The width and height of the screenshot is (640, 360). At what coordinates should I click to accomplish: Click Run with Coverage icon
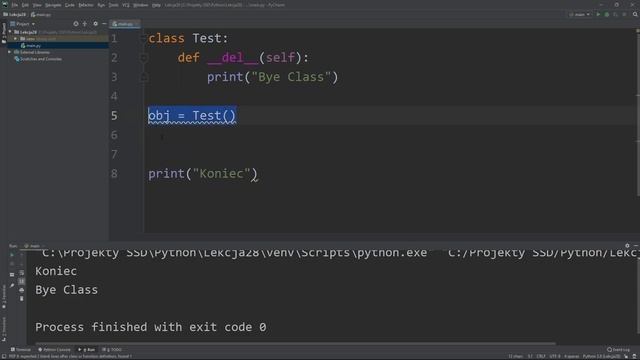616,14
